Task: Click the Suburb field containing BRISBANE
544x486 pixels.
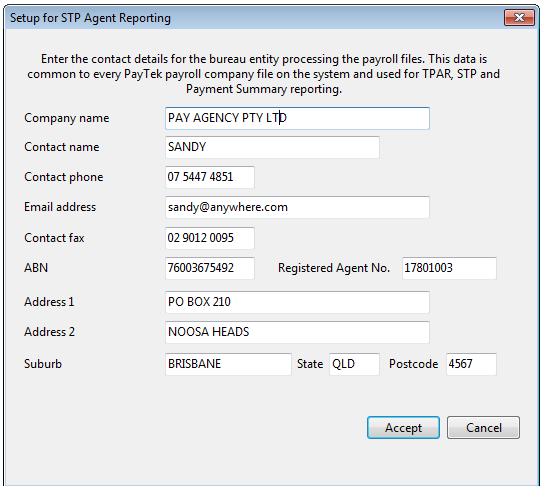Action: point(228,364)
